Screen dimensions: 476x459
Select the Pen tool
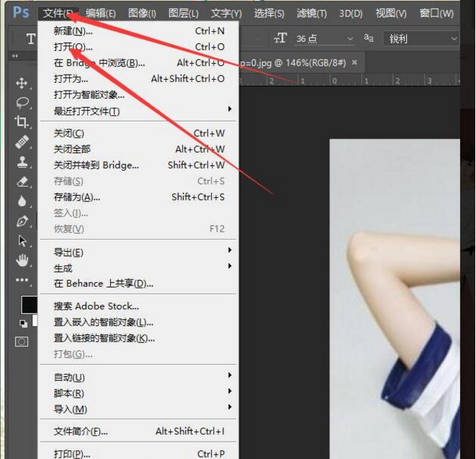coord(22,221)
